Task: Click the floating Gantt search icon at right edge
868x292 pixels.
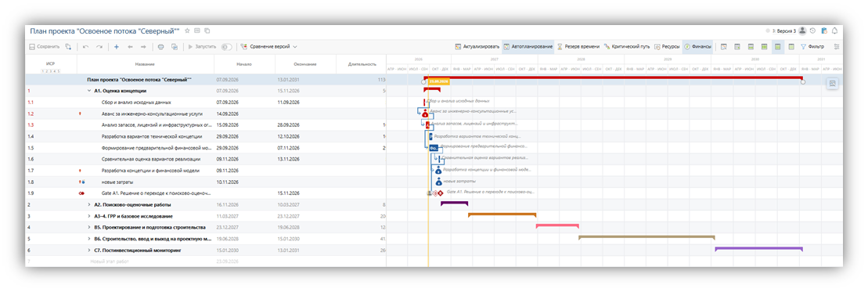Action: pyautogui.click(x=832, y=84)
